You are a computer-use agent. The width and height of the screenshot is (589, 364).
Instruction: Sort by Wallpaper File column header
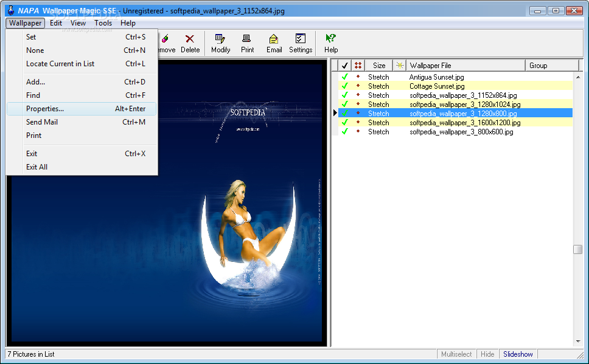tap(465, 65)
